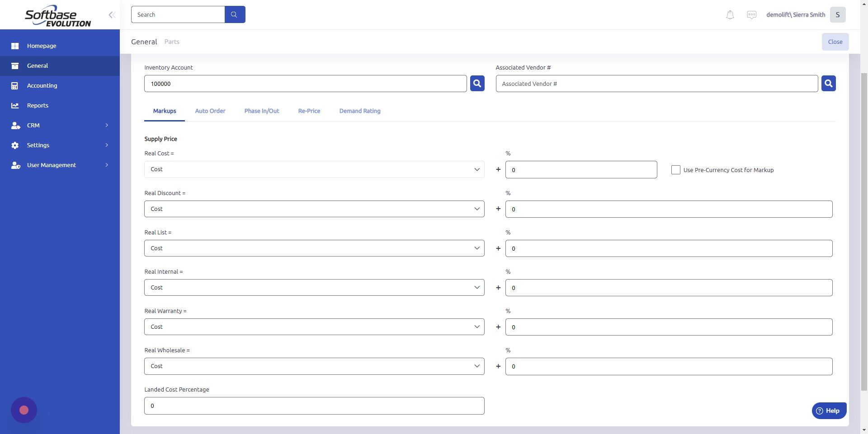The image size is (868, 434).
Task: Open the notifications bell
Action: click(x=730, y=14)
